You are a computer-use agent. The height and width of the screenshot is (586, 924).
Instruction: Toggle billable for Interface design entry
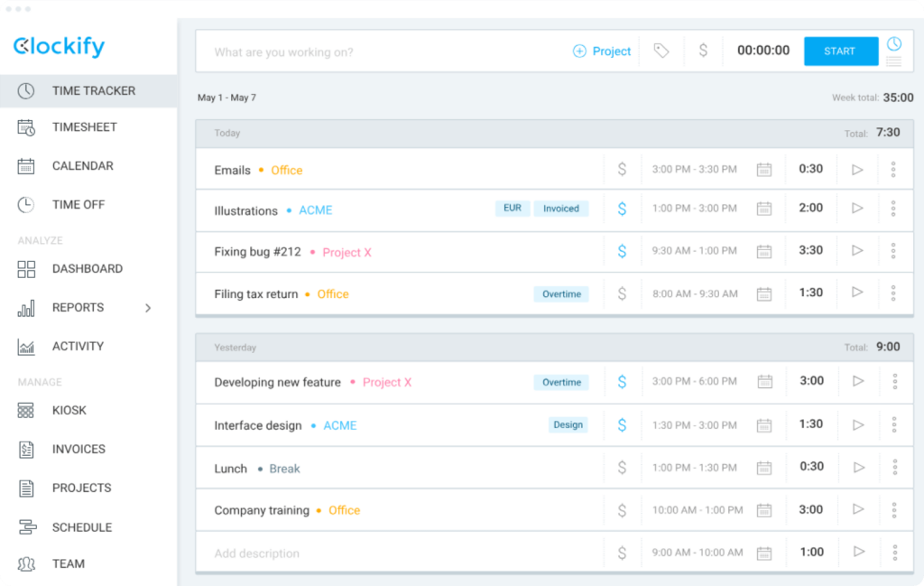click(622, 425)
